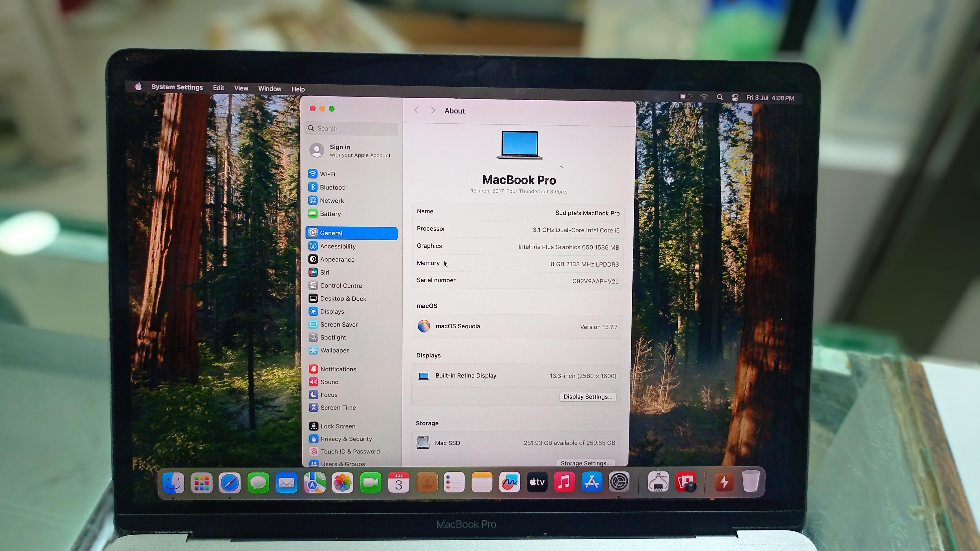Open the red lightning bolt app in the Dock

pos(724,482)
